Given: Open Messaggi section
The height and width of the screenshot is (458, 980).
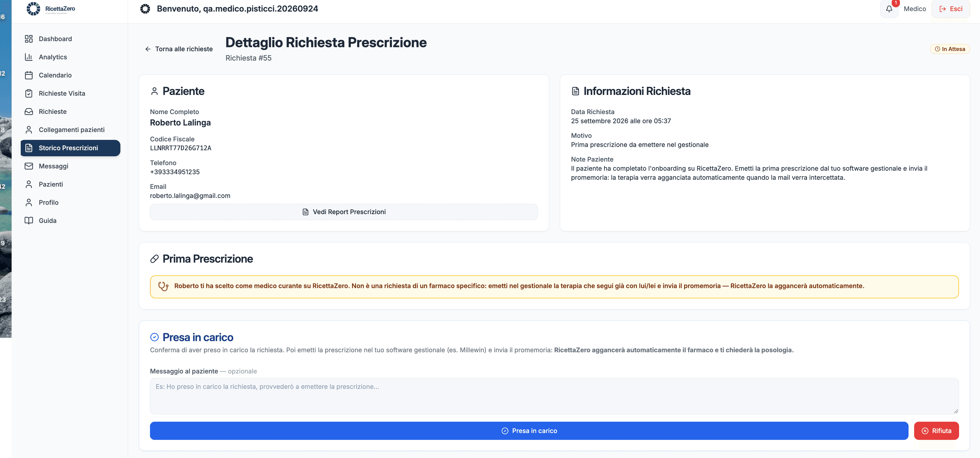Looking at the screenshot, I should tap(70, 166).
